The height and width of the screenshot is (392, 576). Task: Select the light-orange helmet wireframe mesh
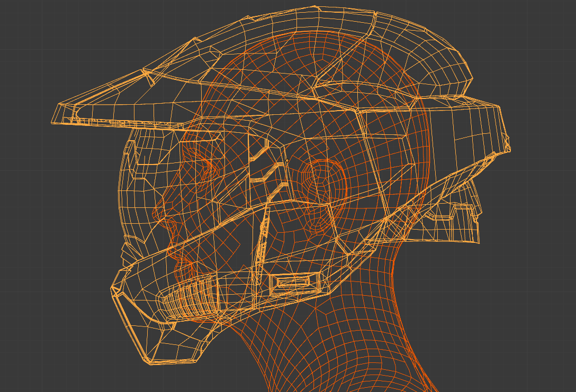pos(281,185)
